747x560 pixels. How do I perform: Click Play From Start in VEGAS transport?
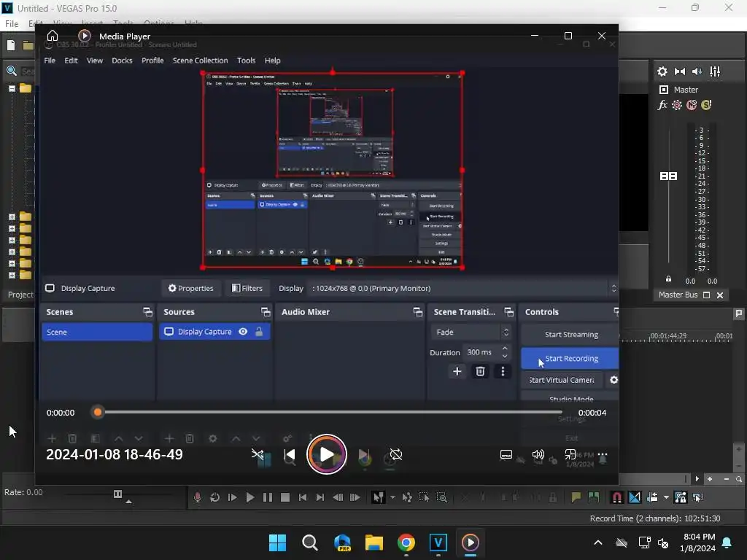pos(233,497)
